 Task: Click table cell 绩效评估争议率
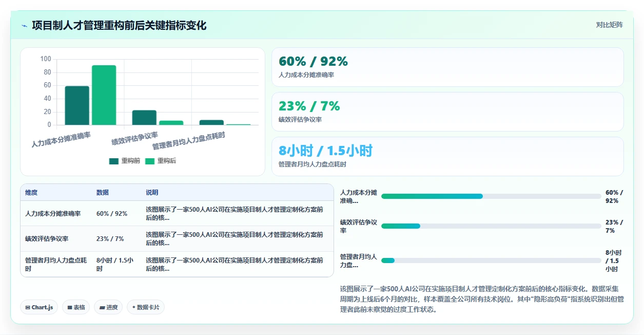pyautogui.click(x=47, y=239)
